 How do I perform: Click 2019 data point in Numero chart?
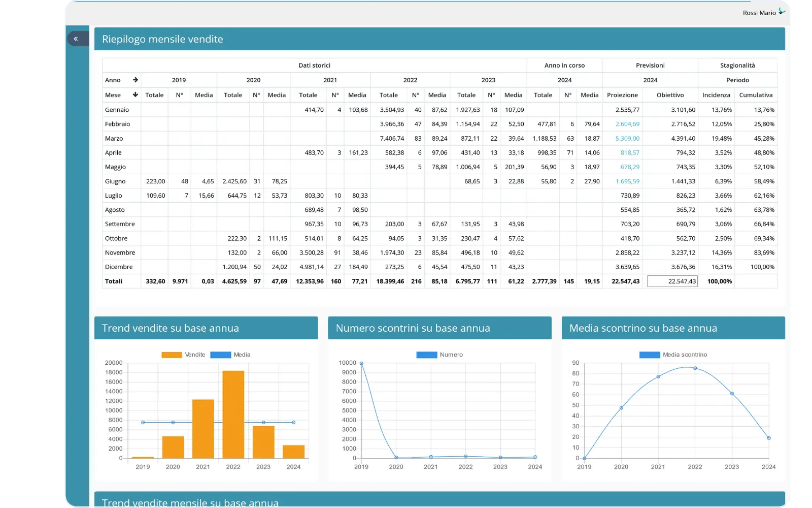point(361,363)
